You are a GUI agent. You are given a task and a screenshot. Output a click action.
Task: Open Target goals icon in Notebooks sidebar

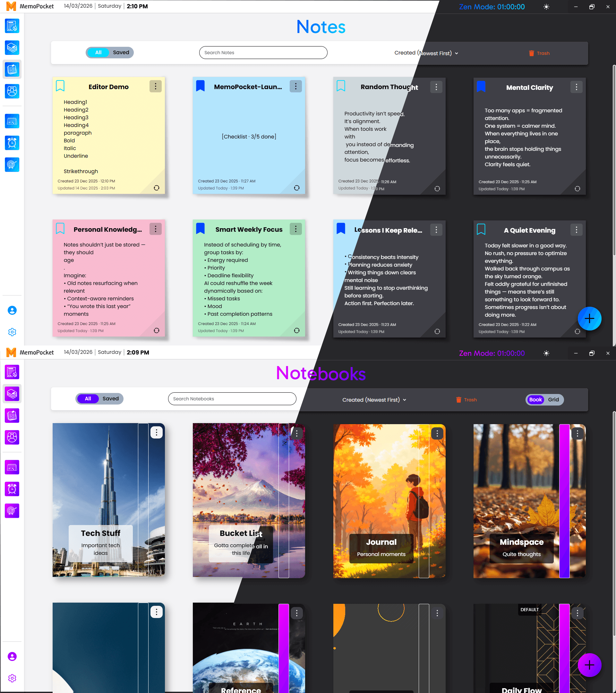[12, 510]
